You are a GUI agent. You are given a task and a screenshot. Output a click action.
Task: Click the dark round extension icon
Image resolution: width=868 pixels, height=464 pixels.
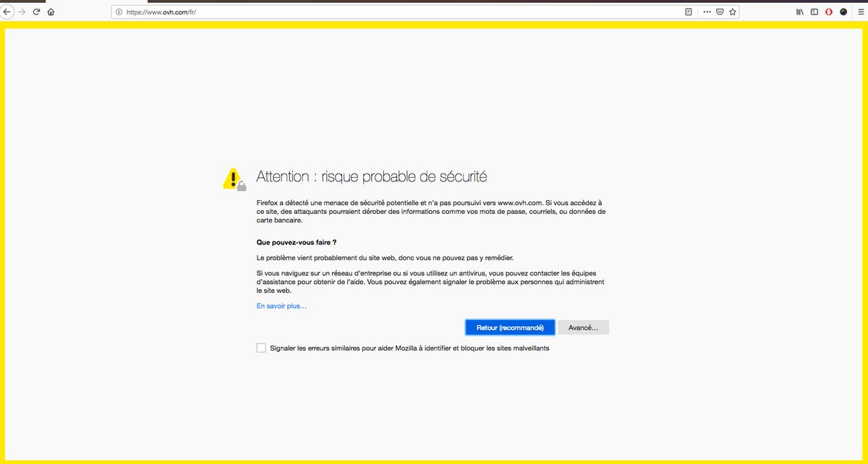(843, 12)
